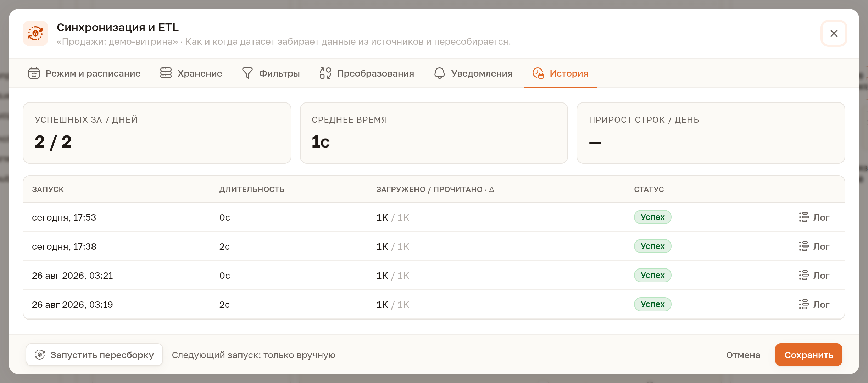Click the log list icon for сегодня, 17:53
Image resolution: width=868 pixels, height=383 pixels.
tap(804, 217)
